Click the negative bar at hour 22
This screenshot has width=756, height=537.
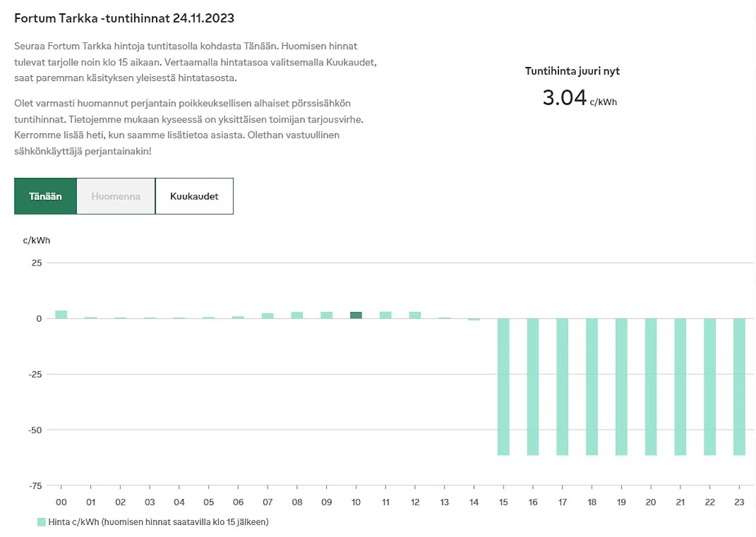click(x=710, y=387)
